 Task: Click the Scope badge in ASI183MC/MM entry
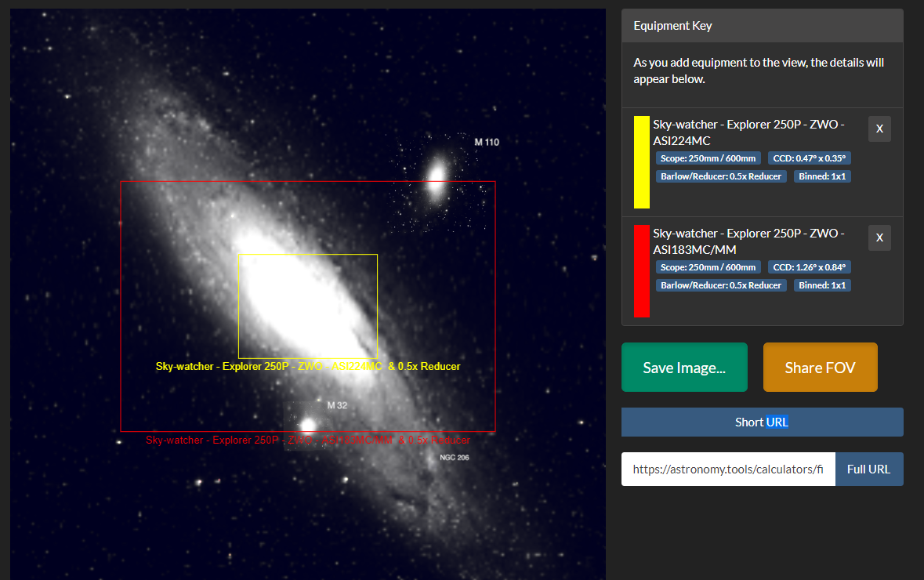click(x=708, y=267)
